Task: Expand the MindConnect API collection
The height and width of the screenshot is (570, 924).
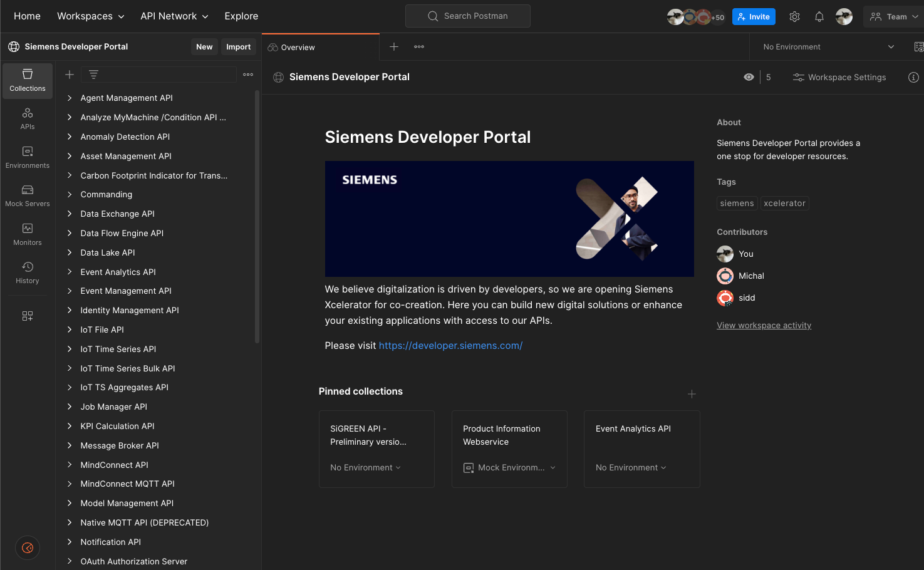Action: tap(70, 465)
